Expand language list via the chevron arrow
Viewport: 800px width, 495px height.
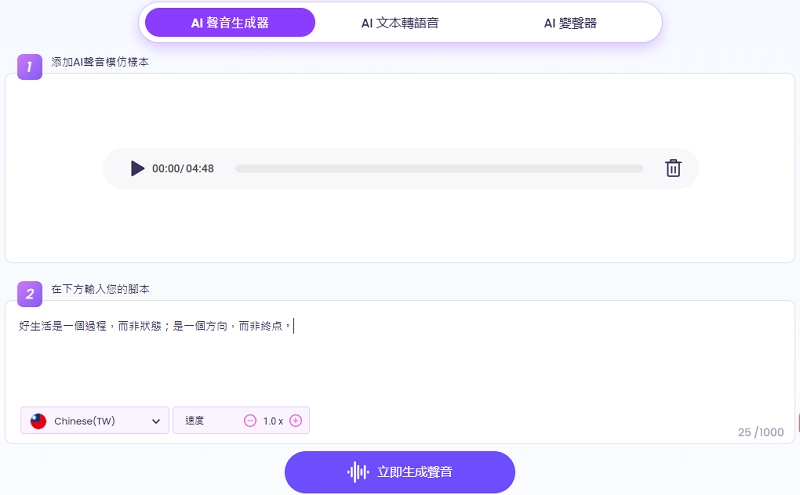(x=156, y=422)
